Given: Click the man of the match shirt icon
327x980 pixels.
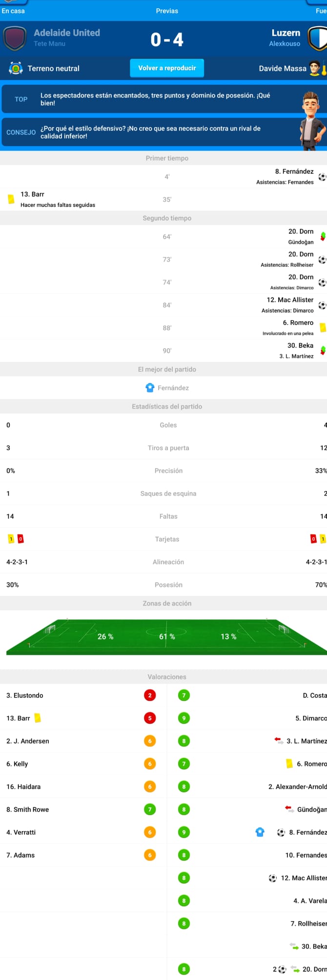Looking at the screenshot, I should [150, 388].
